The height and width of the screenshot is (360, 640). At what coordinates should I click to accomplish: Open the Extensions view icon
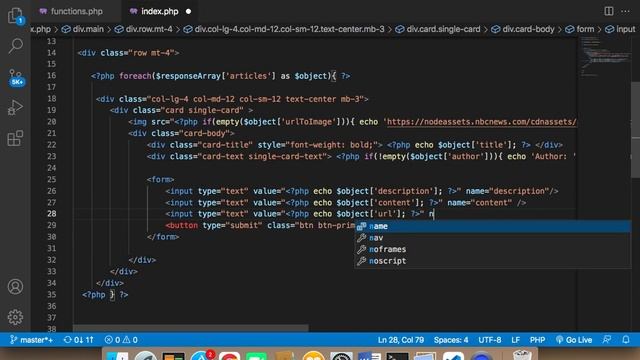tap(15, 138)
